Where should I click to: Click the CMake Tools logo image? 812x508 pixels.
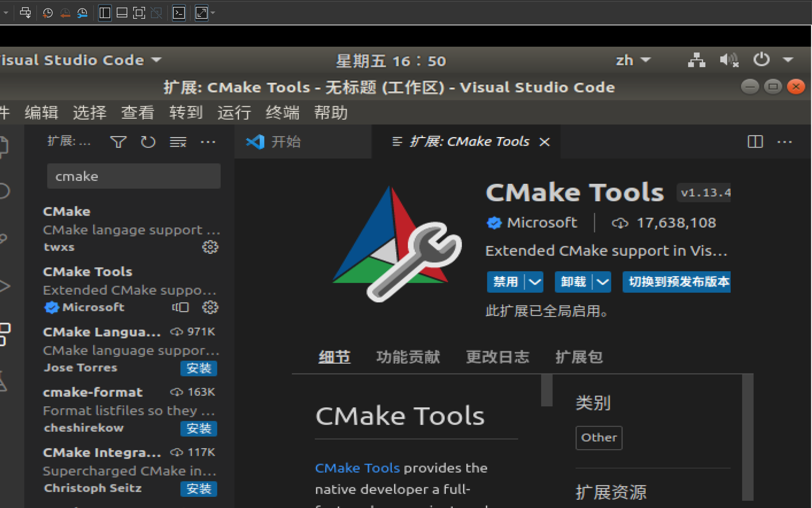396,244
